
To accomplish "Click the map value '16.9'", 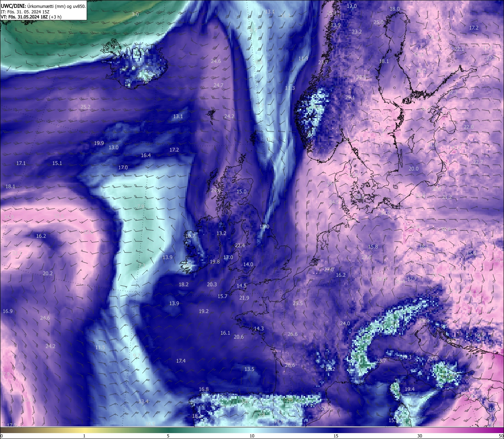I will [7, 311].
